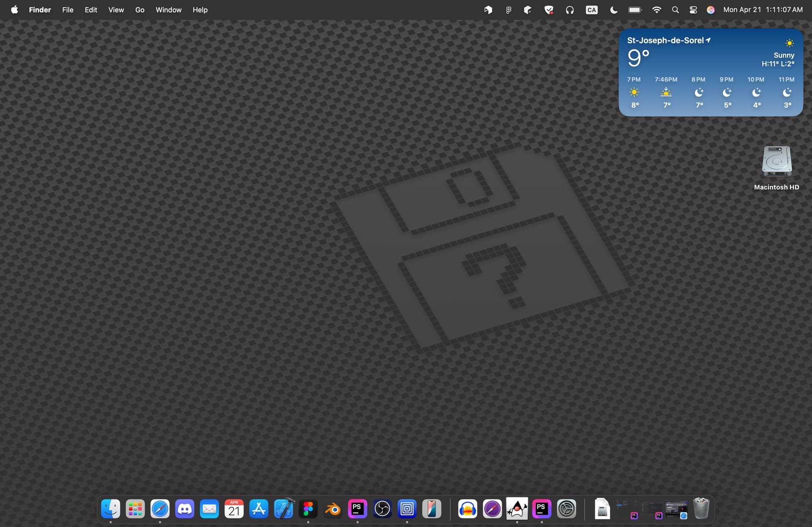Open OBS Studio from the Dock

coord(382,509)
